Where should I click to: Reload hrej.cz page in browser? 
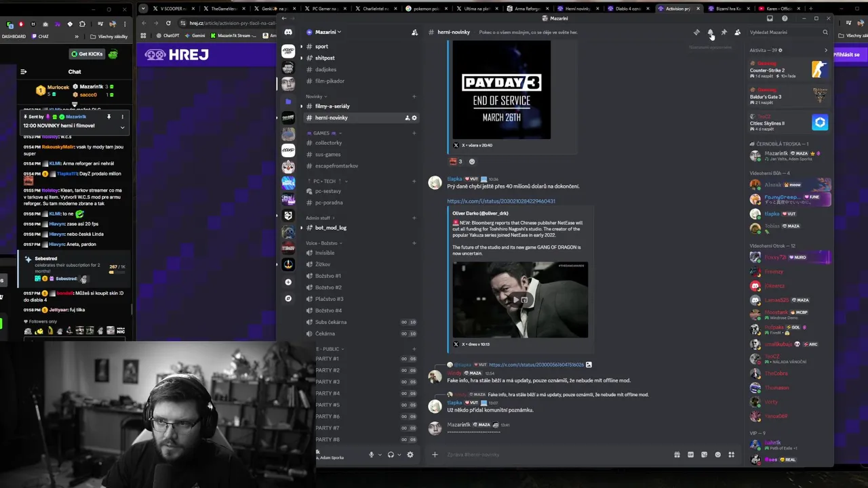(168, 22)
